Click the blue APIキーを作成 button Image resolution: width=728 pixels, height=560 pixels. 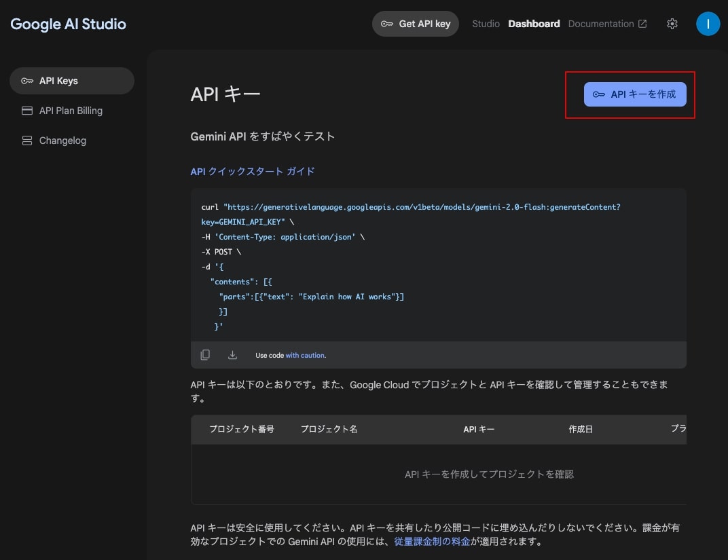click(635, 95)
